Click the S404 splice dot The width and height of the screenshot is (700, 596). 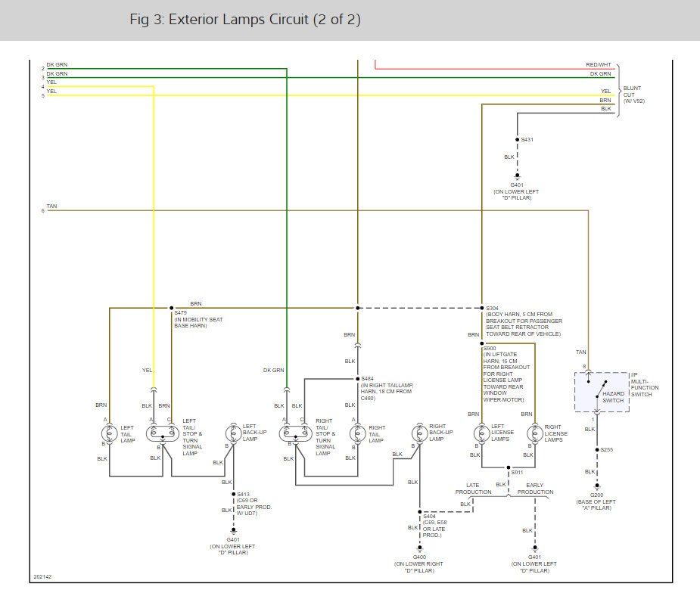tap(420, 512)
